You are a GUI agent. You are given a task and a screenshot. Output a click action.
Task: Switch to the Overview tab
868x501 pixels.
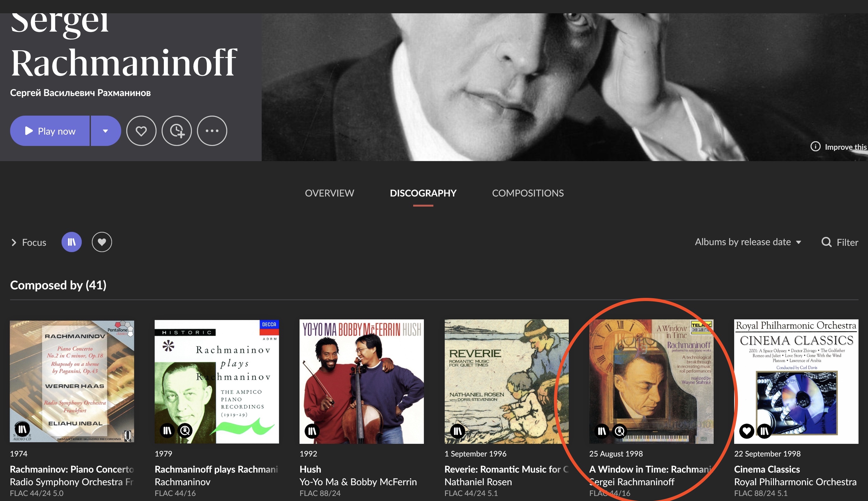click(329, 193)
